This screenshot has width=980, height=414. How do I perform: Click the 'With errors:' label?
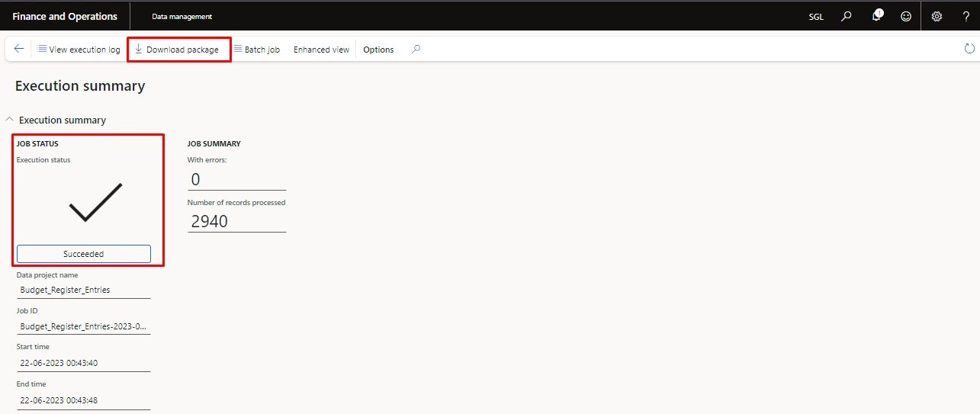pyautogui.click(x=207, y=160)
